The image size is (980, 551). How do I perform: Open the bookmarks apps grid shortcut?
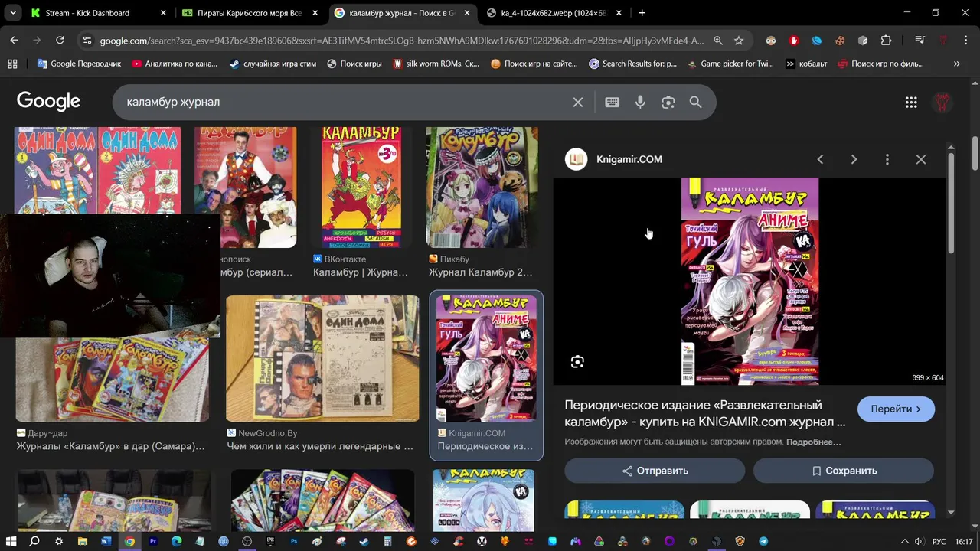[12, 64]
